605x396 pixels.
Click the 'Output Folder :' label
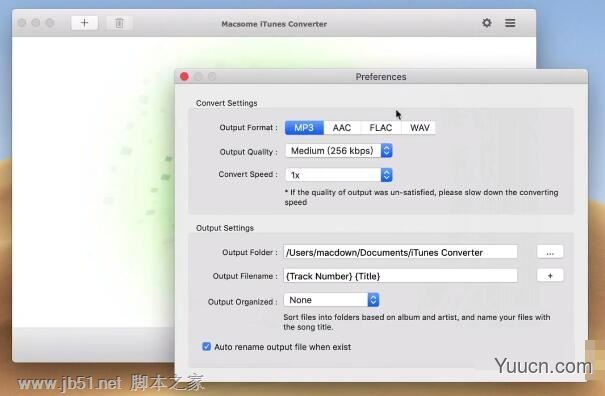click(x=250, y=252)
